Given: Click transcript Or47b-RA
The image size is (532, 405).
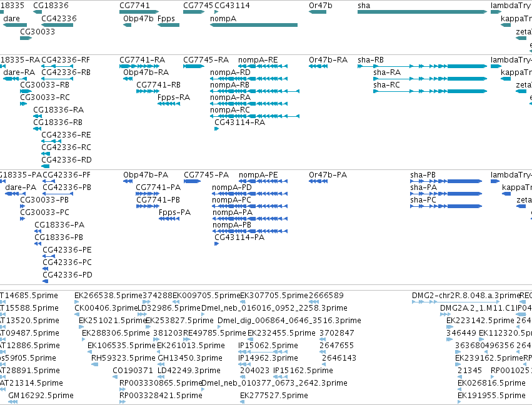Looking at the screenshot, I should [x=318, y=66].
